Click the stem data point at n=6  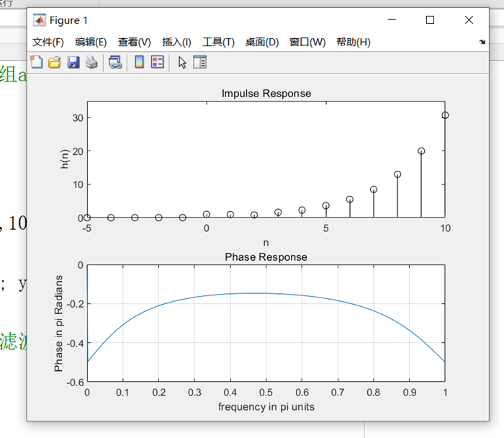350,200
